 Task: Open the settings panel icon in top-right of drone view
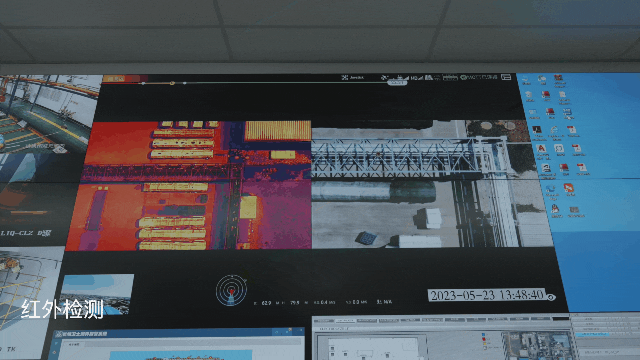tap(506, 77)
